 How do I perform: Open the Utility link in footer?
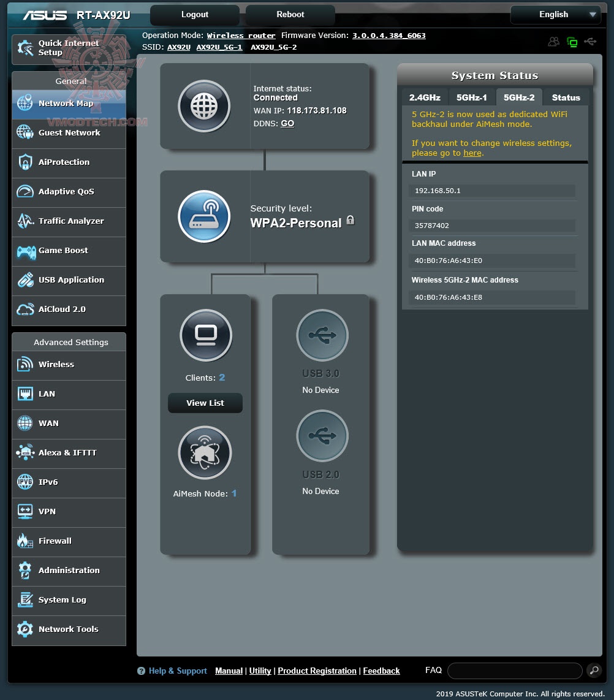tap(260, 671)
